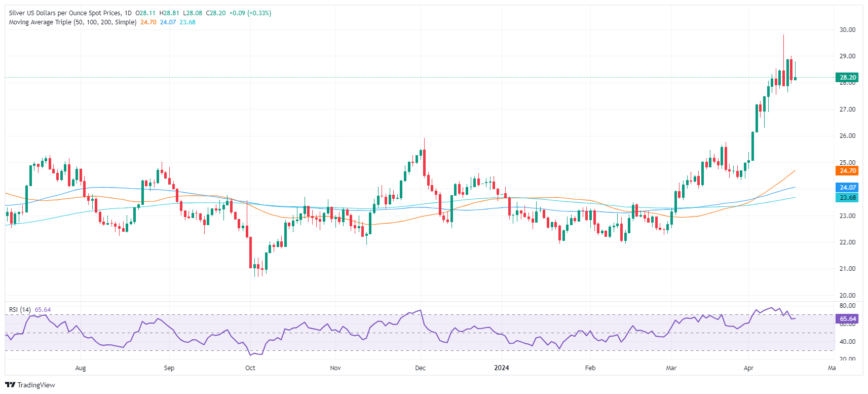Click the 2024 label on the time axis

point(502,368)
